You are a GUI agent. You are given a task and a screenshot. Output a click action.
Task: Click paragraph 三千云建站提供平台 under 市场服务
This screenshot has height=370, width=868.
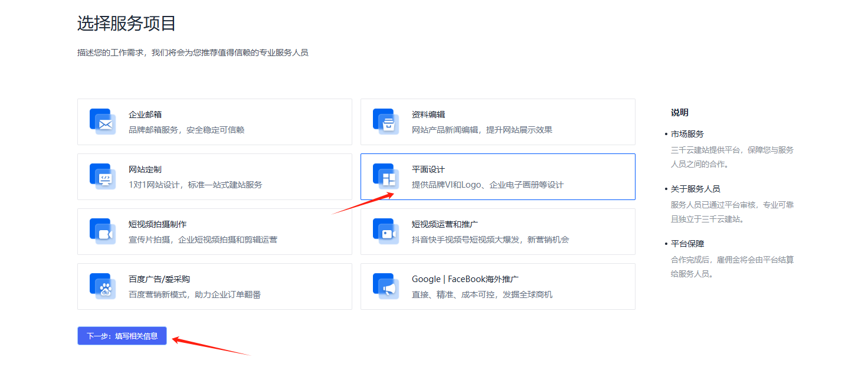(x=732, y=157)
